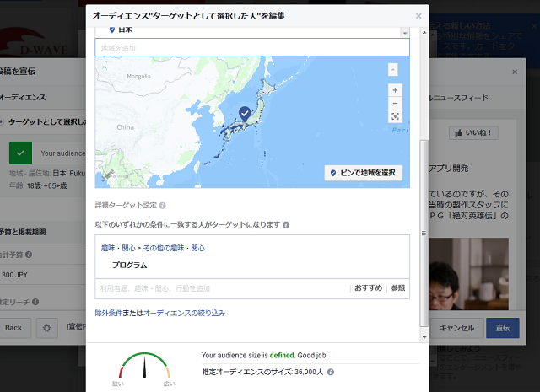Click the green checkmark audience box
This screenshot has width=540, height=392.
tap(21, 153)
